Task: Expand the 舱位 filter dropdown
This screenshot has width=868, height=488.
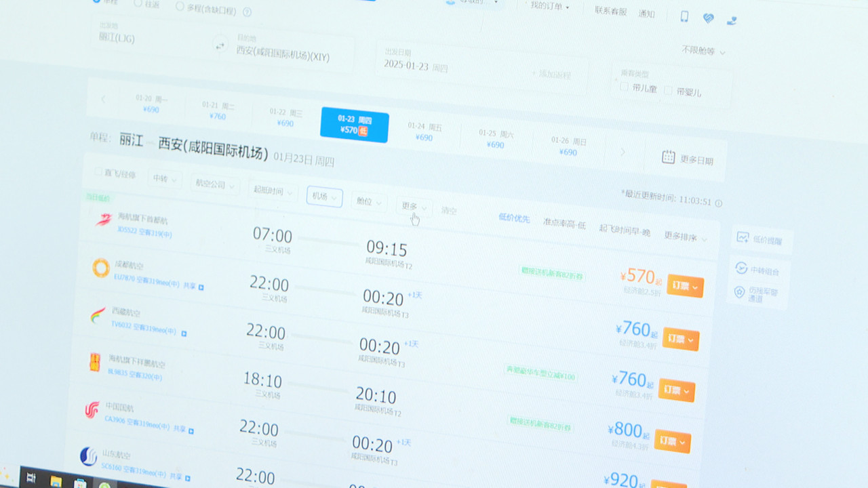Action: 369,201
